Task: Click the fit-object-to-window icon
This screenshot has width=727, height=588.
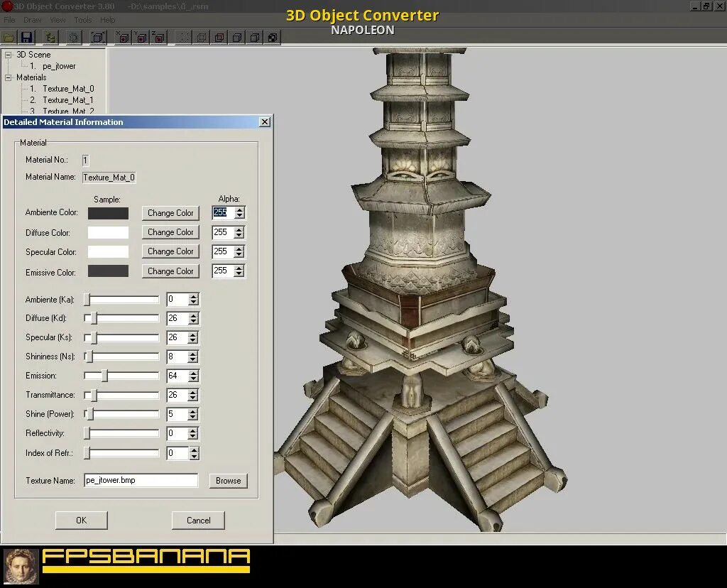Action: pos(98,38)
